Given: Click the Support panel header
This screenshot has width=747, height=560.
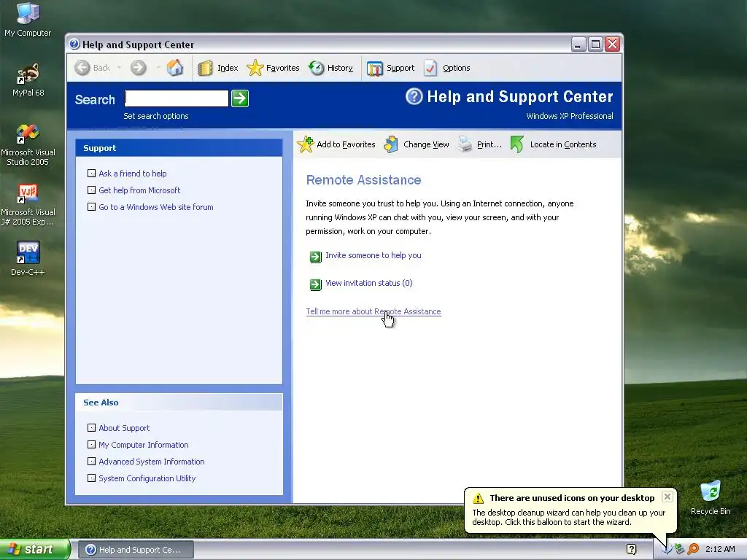Looking at the screenshot, I should 179,148.
